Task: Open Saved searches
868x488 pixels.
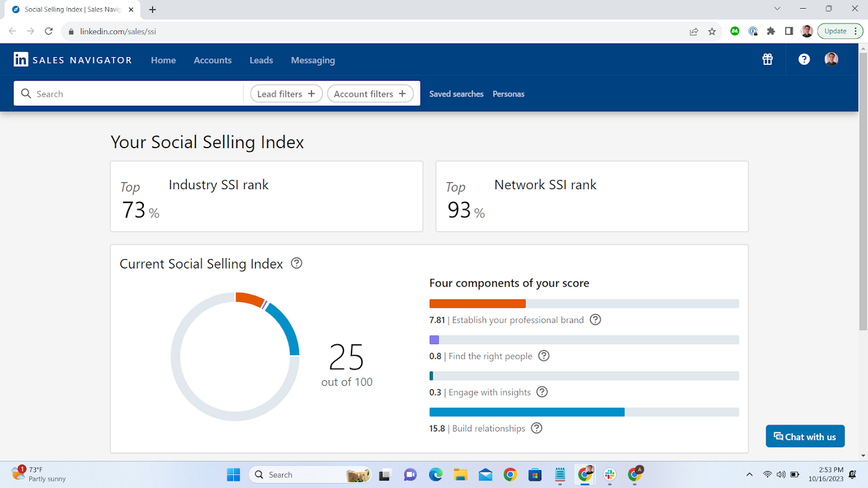Action: (456, 94)
